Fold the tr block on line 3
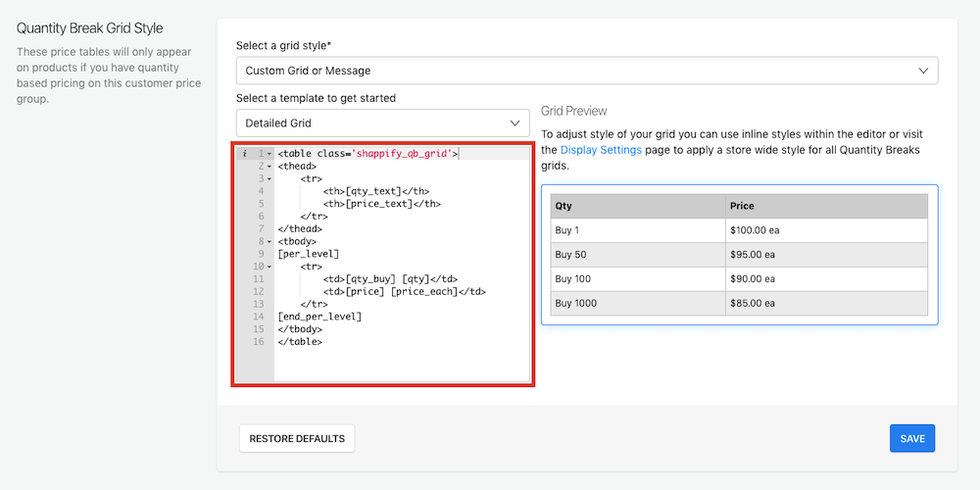 pyautogui.click(x=269, y=179)
